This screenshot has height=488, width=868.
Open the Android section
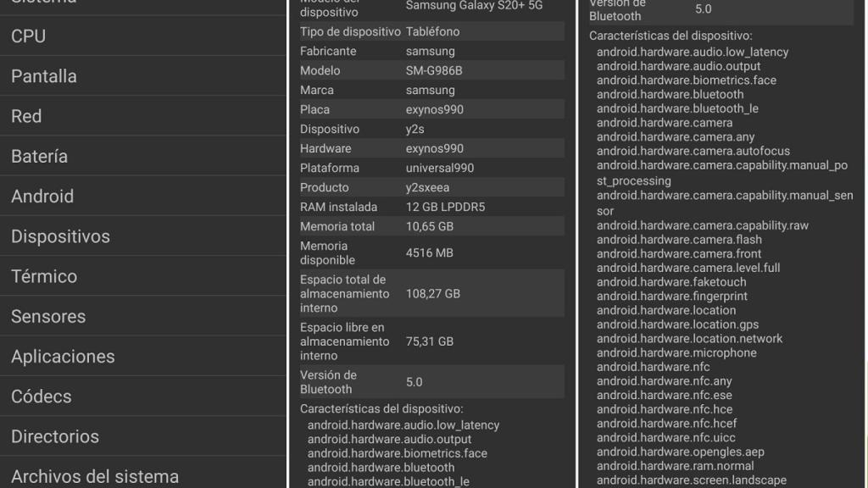click(x=42, y=196)
